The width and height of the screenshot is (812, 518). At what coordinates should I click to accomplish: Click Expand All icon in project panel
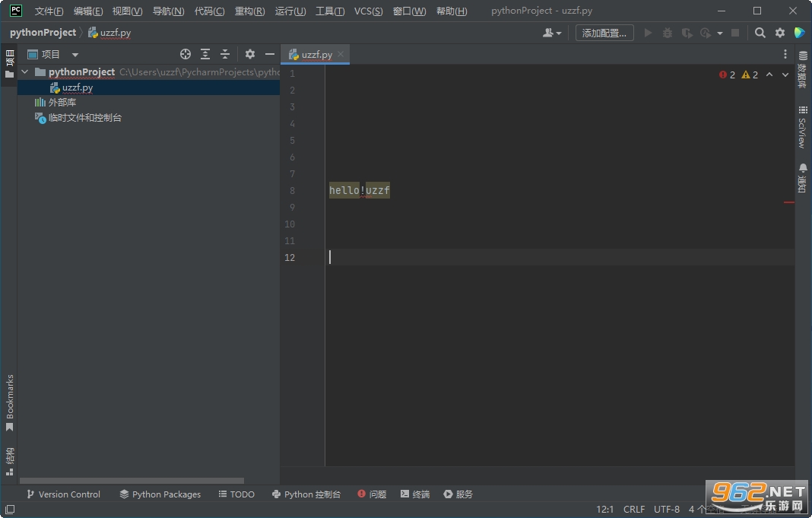(x=205, y=54)
